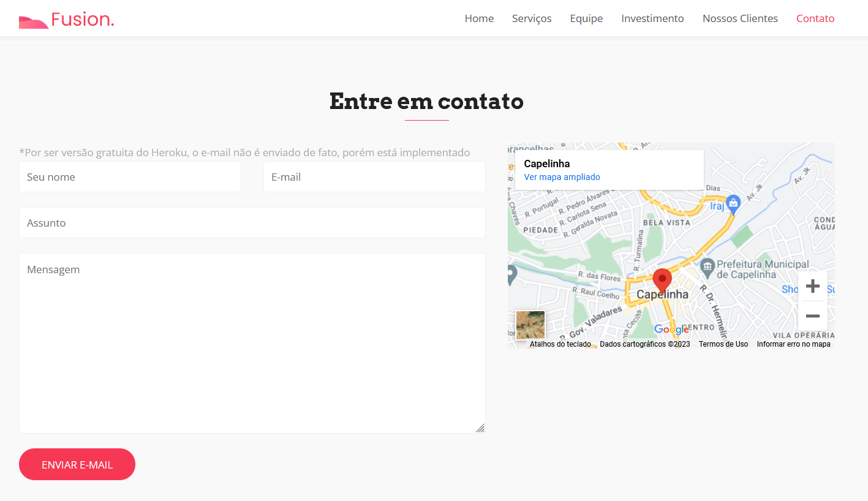868x501 pixels.
Task: Open the Investimento menu item
Action: [x=652, y=18]
